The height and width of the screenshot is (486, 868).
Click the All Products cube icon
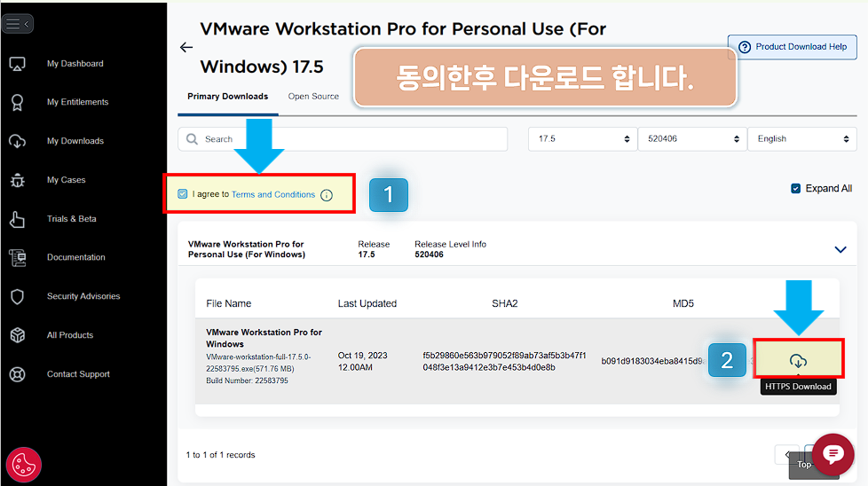(17, 335)
